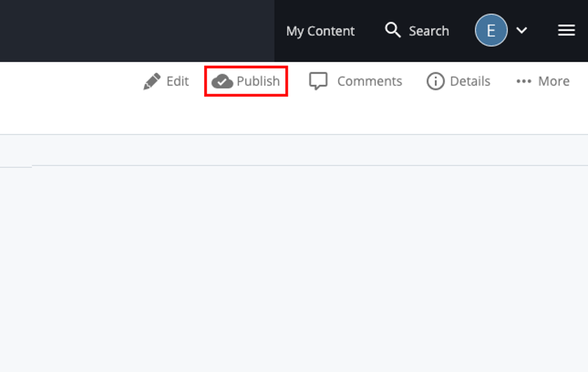Click the three-dot More icon

(524, 82)
